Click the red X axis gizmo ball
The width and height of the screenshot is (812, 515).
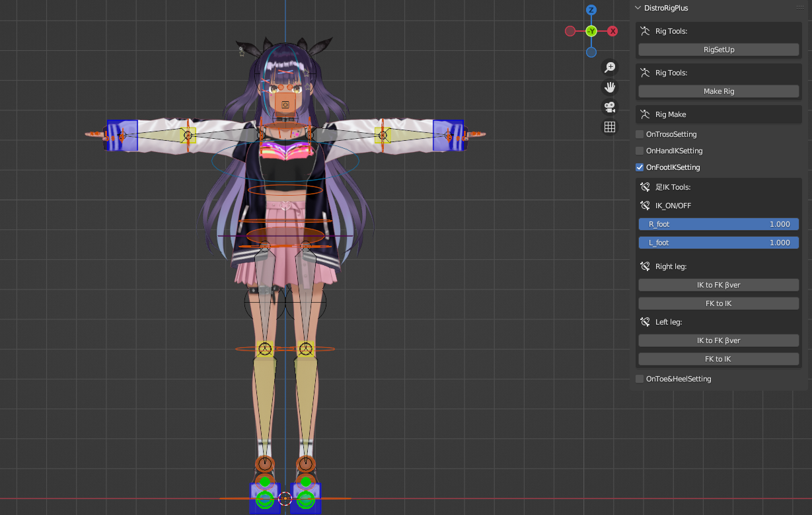click(x=612, y=31)
